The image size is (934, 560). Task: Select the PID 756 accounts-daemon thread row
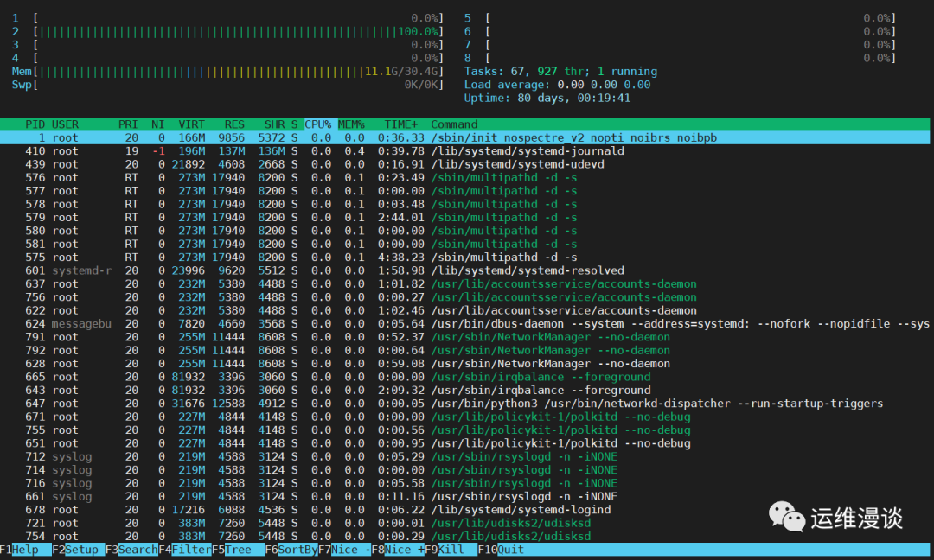pyautogui.click(x=464, y=297)
